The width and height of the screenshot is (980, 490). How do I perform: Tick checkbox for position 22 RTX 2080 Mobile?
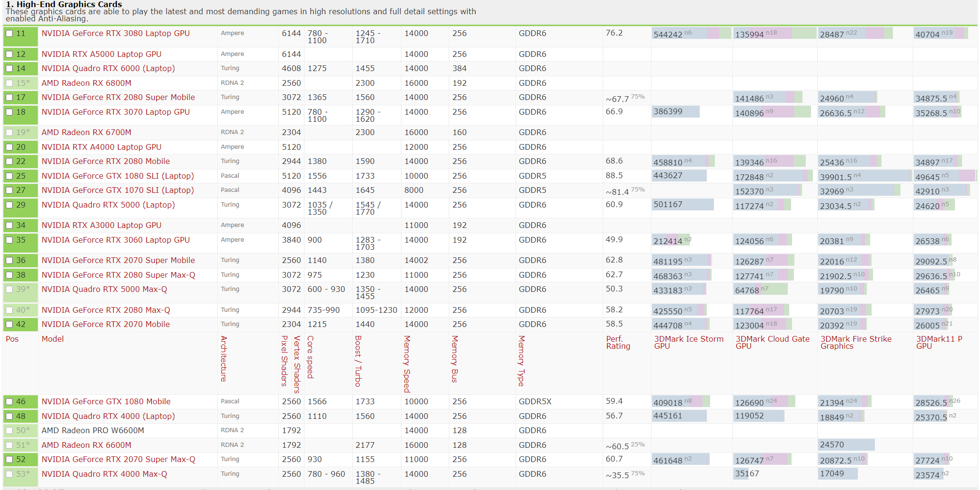click(9, 162)
